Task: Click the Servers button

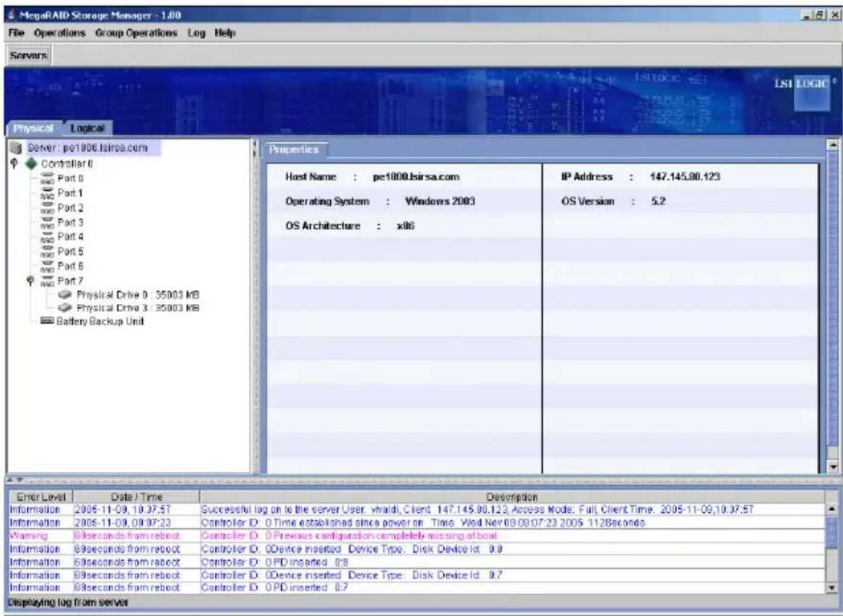Action: 28,55
